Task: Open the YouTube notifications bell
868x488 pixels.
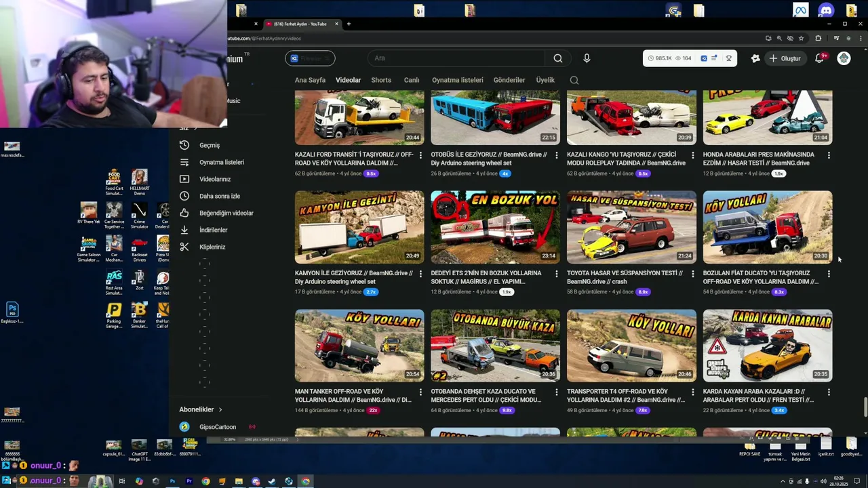Action: pos(819,58)
